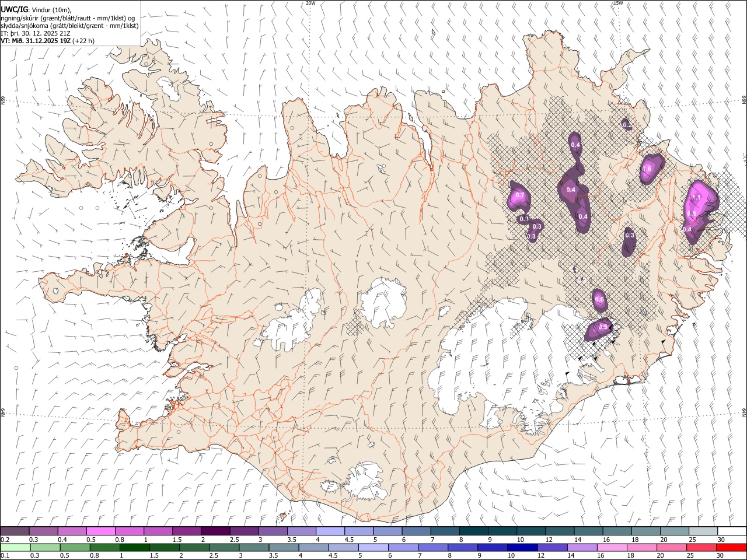Pick the rose-red rain swatch labeled 25
The height and width of the screenshot is (560, 747).
702,547
